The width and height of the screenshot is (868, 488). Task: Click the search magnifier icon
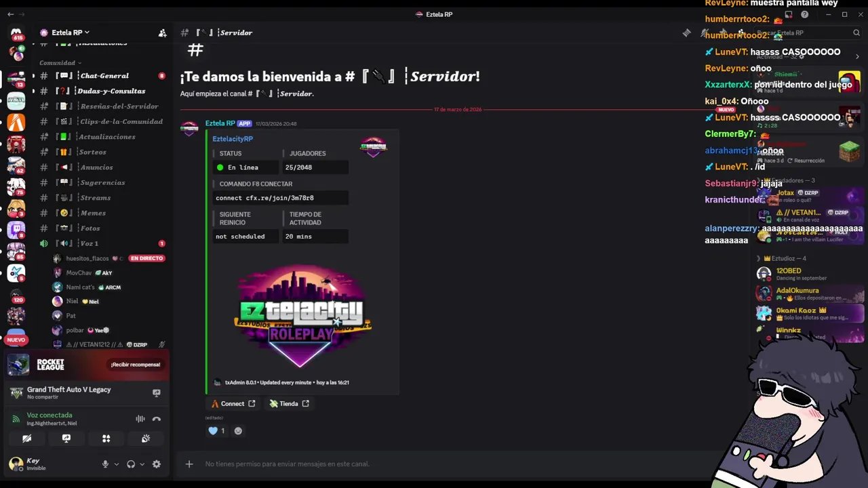856,33
